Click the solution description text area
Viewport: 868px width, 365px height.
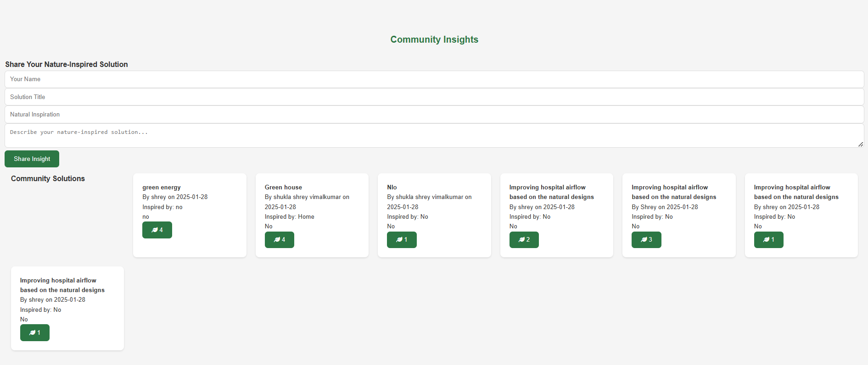tap(434, 135)
